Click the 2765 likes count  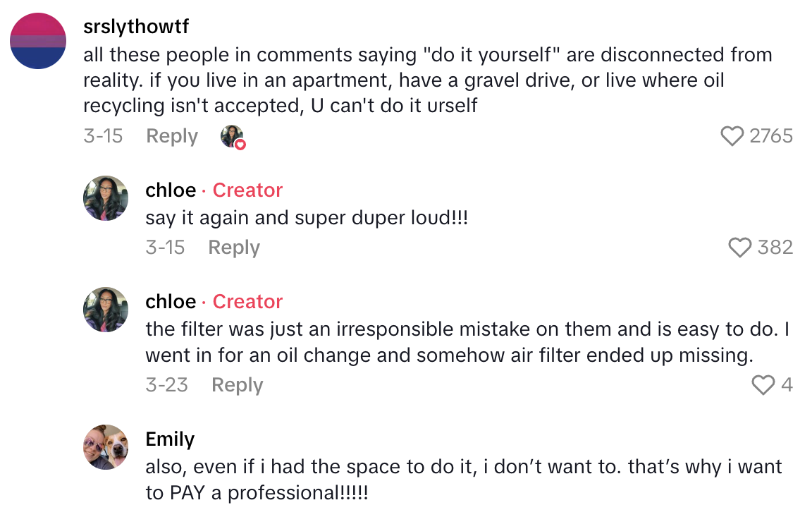point(771,136)
